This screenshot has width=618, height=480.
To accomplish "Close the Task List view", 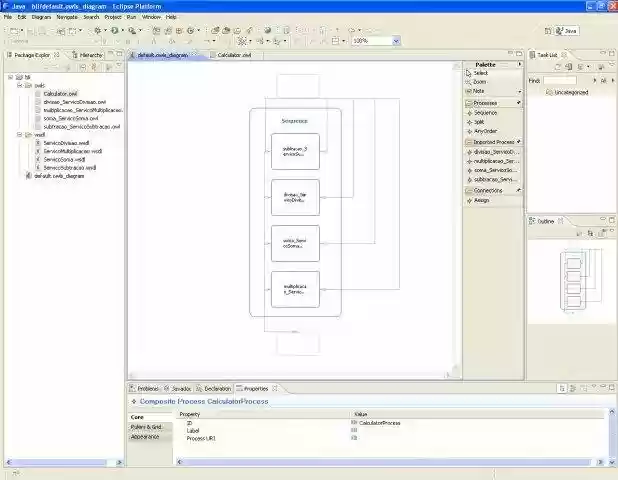I will [x=564, y=55].
